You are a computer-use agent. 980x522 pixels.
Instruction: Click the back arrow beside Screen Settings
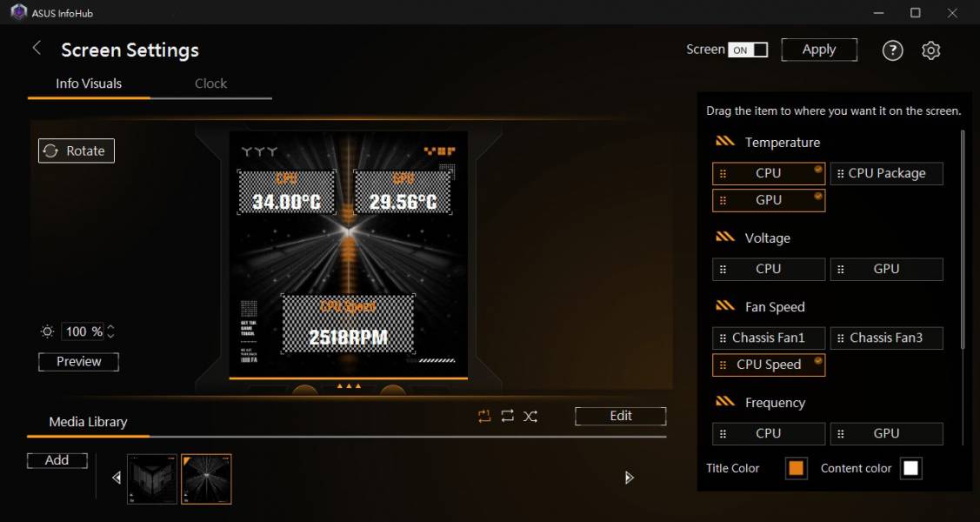pyautogui.click(x=37, y=49)
